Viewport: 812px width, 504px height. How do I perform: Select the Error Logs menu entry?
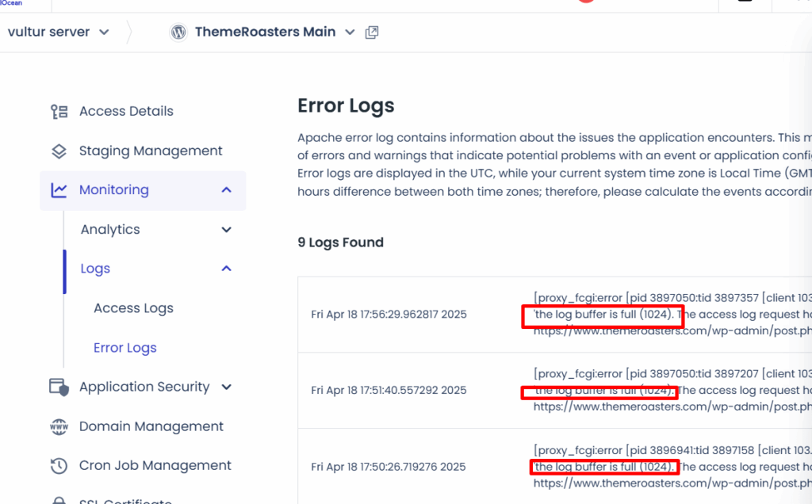[x=124, y=347]
